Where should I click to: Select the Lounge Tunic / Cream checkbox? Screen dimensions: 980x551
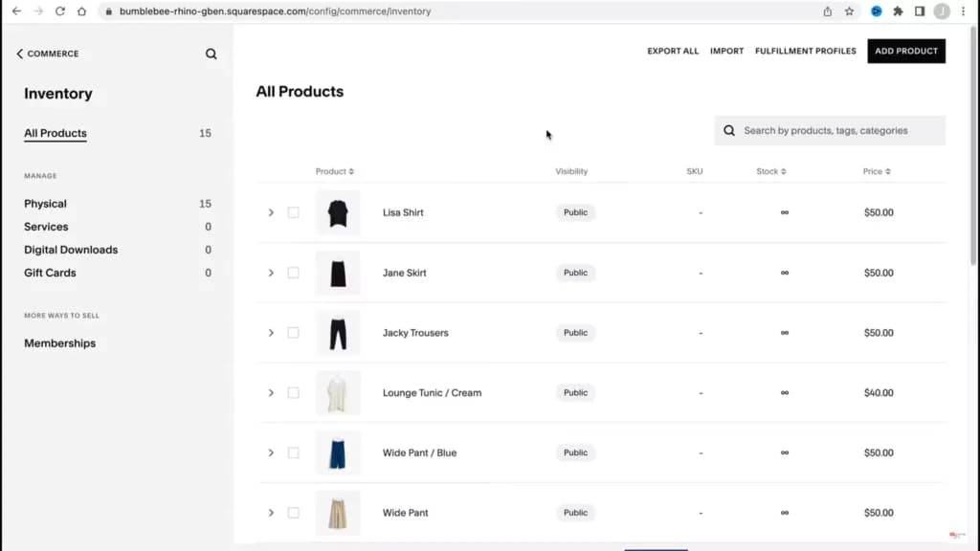tap(293, 392)
